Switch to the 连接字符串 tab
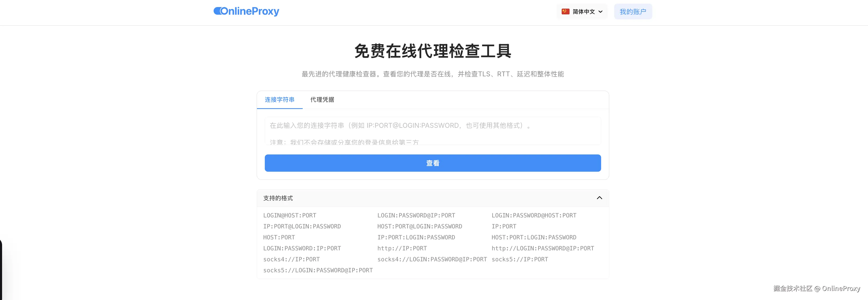Viewport: 868px width, 300px height. 279,100
